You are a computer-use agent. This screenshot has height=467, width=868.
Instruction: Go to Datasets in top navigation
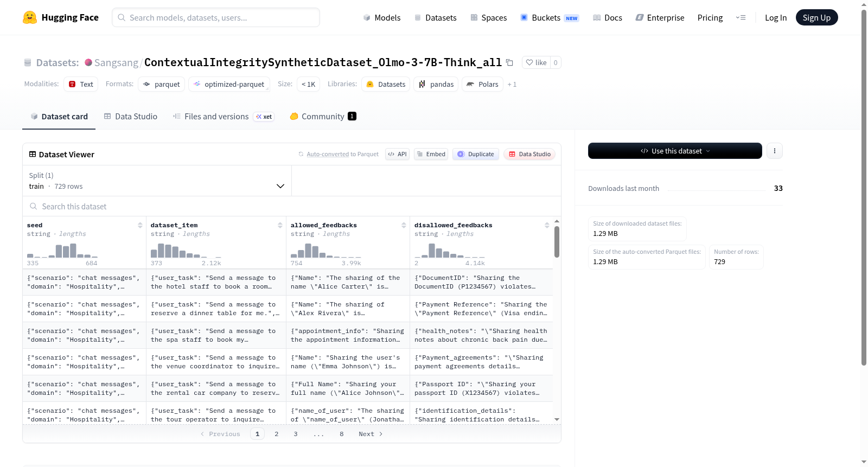click(435, 18)
